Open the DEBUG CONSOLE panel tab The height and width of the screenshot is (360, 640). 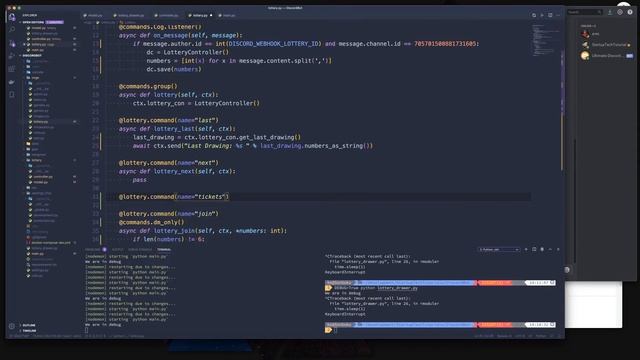(x=140, y=249)
